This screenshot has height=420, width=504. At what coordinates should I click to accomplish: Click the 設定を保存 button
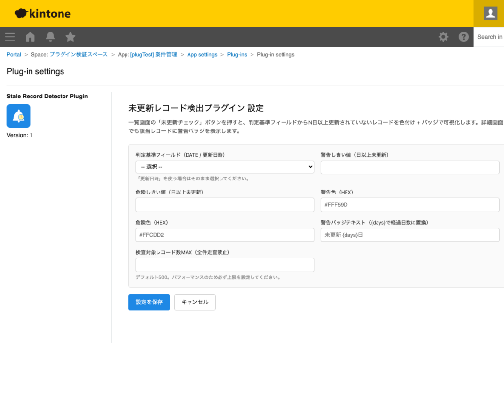point(149,302)
